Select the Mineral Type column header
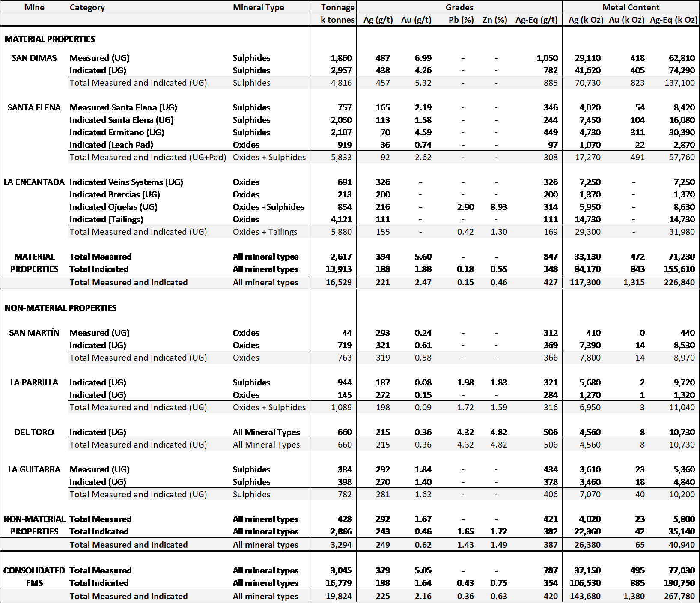 pyautogui.click(x=259, y=7)
